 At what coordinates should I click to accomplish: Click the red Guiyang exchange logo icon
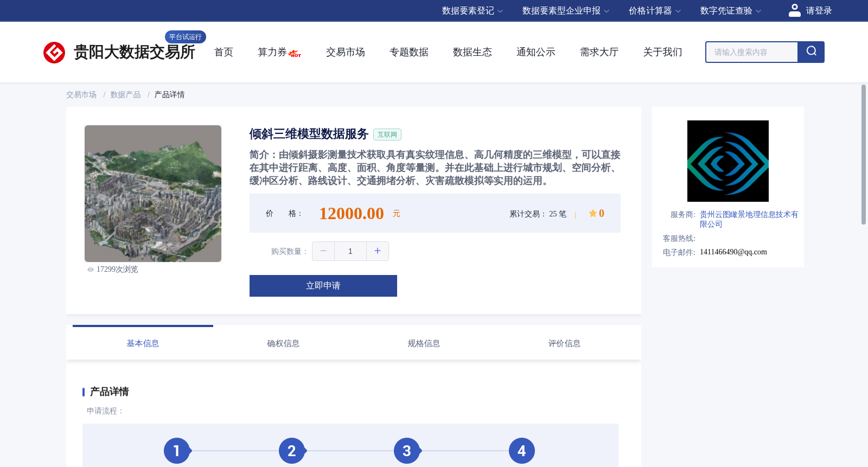pyautogui.click(x=54, y=53)
